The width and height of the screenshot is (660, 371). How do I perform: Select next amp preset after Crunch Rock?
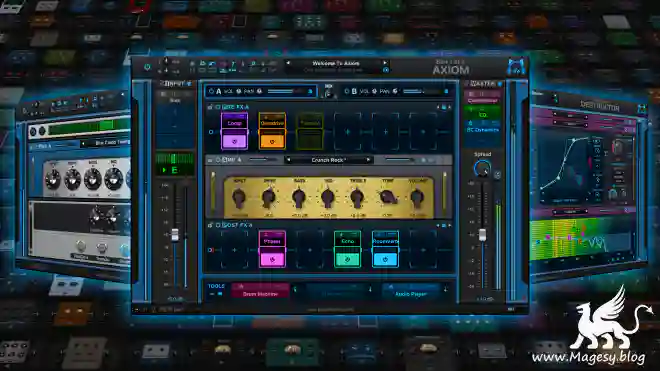(368, 160)
